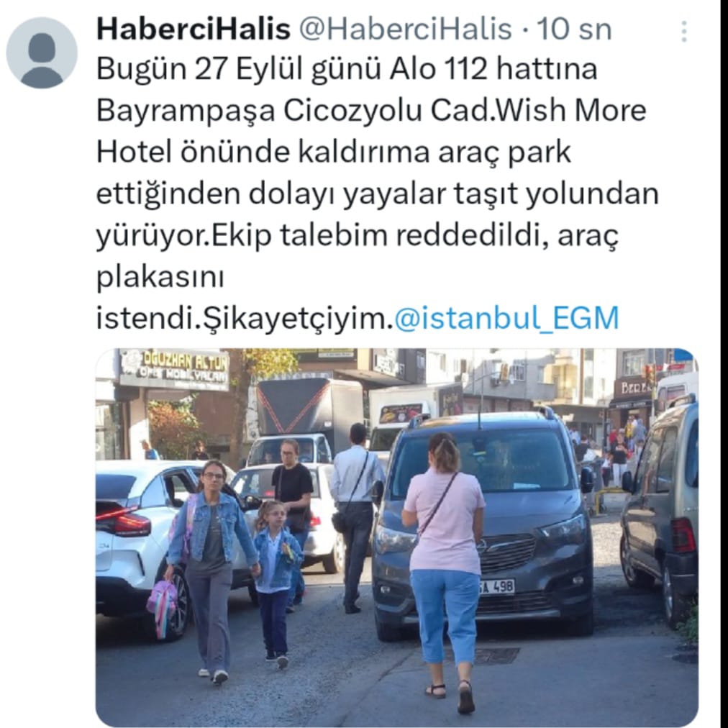Click the license plate ending 498
Screen dimensions: 728x728
(497, 586)
